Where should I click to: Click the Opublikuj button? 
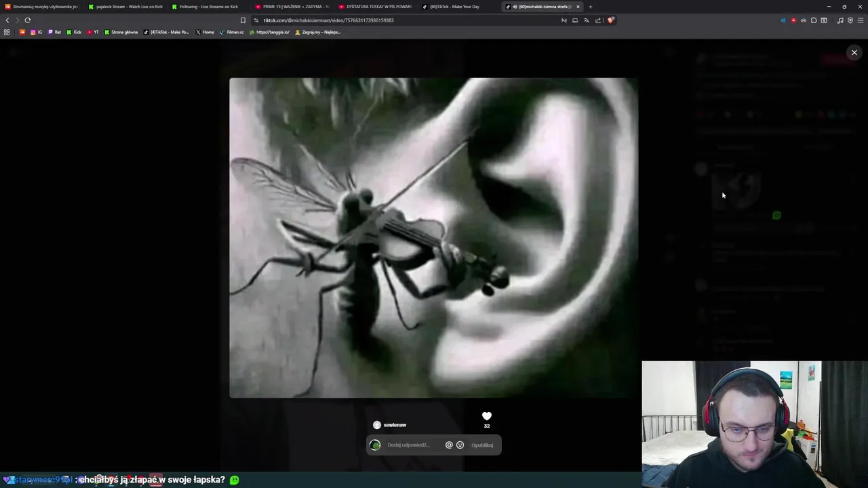point(482,445)
